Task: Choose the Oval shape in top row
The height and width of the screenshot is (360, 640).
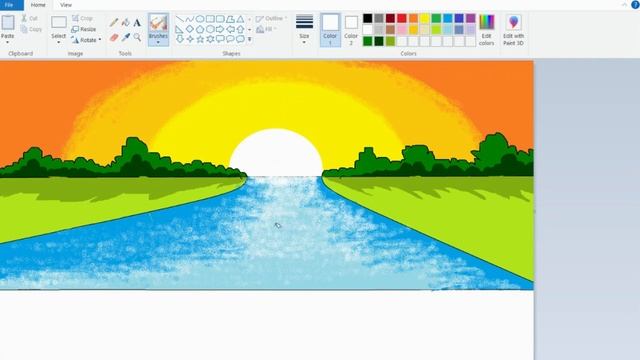Action: [x=200, y=19]
